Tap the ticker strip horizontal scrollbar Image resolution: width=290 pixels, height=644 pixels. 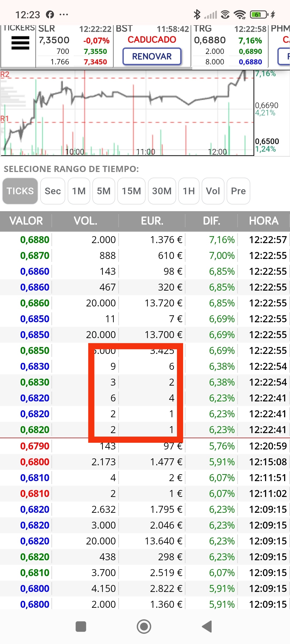(x=96, y=68)
